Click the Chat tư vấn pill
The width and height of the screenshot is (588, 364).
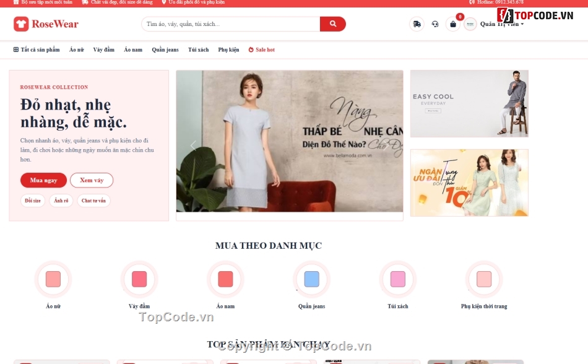(x=93, y=201)
